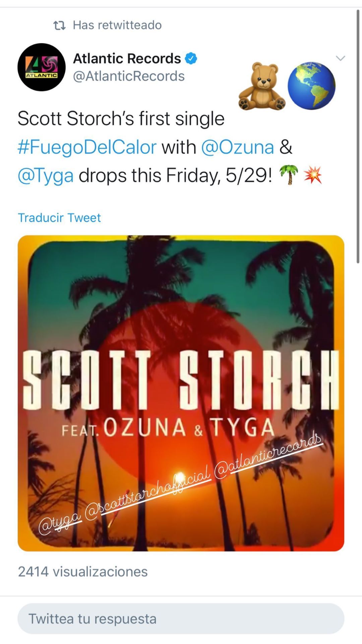This screenshot has width=362, height=644.
Task: Tap the Earth globe sticker
Action: tap(311, 86)
